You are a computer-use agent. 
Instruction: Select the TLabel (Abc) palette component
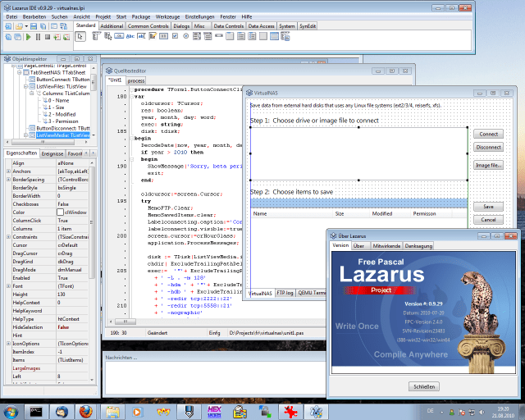130,36
